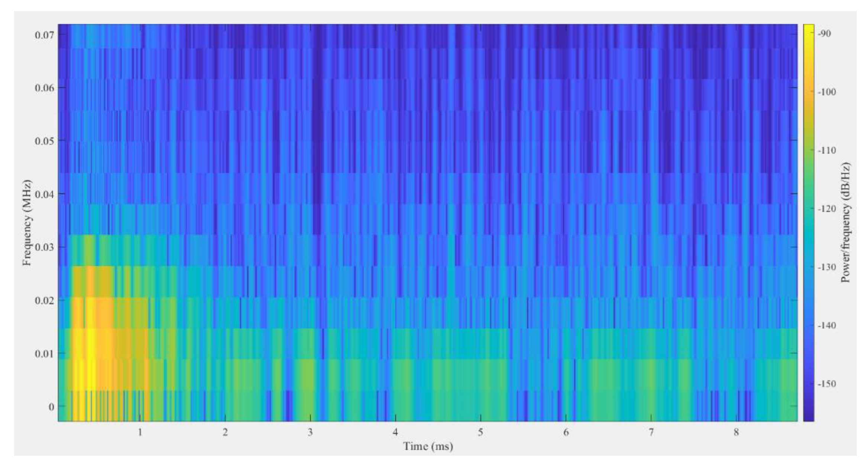Click the 0 tick on frequency axis

(x=51, y=407)
